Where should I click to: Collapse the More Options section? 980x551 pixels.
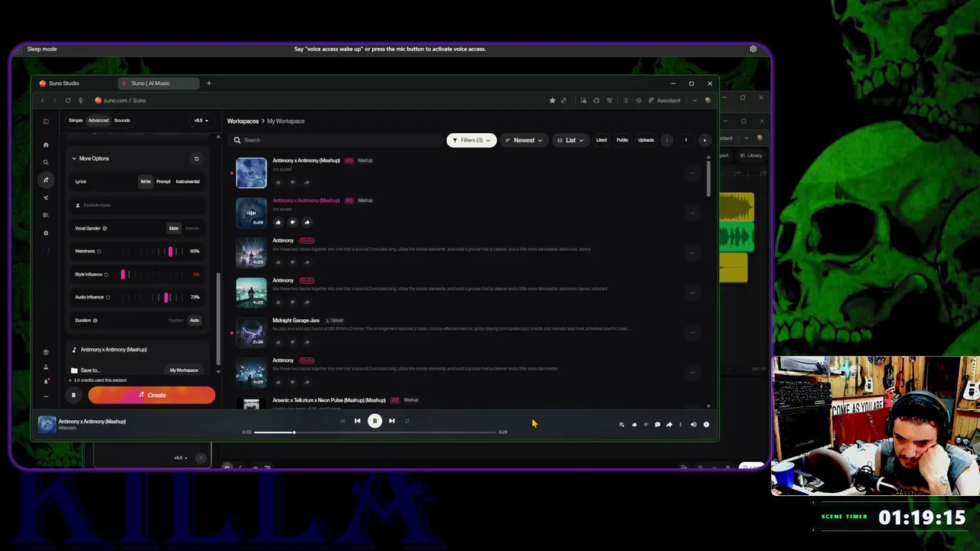click(x=90, y=158)
